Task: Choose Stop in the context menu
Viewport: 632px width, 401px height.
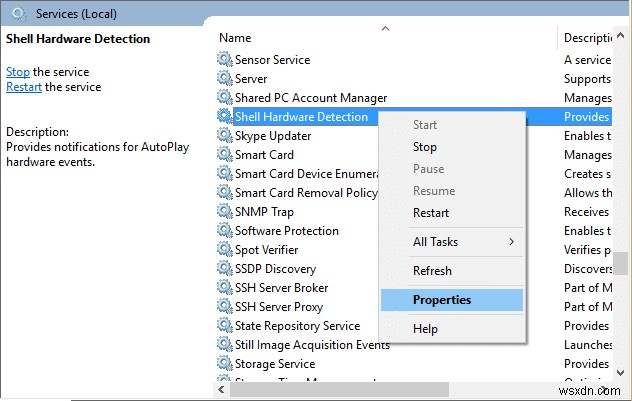Action: [425, 147]
